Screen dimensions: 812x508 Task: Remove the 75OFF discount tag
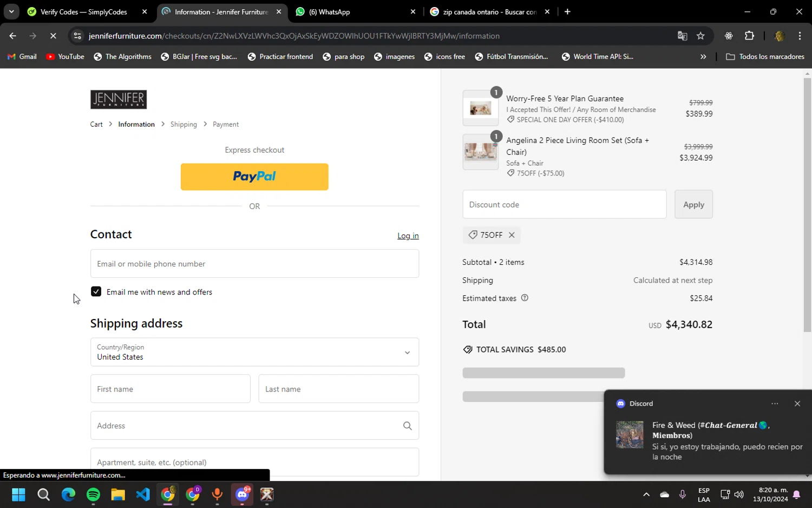pyautogui.click(x=512, y=235)
